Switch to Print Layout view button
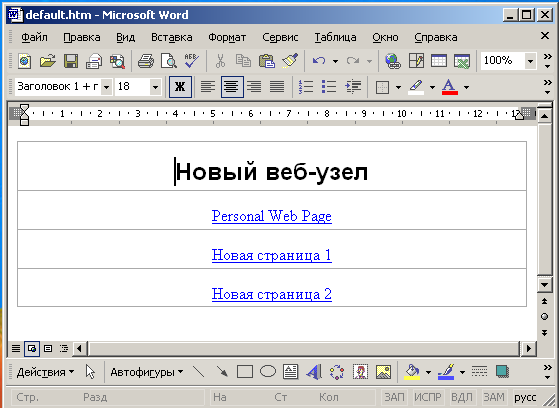 pyautogui.click(x=48, y=348)
